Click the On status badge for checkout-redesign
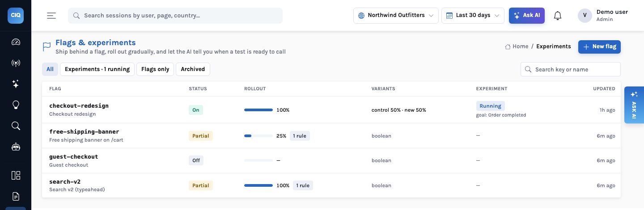644x210 pixels. (196, 110)
